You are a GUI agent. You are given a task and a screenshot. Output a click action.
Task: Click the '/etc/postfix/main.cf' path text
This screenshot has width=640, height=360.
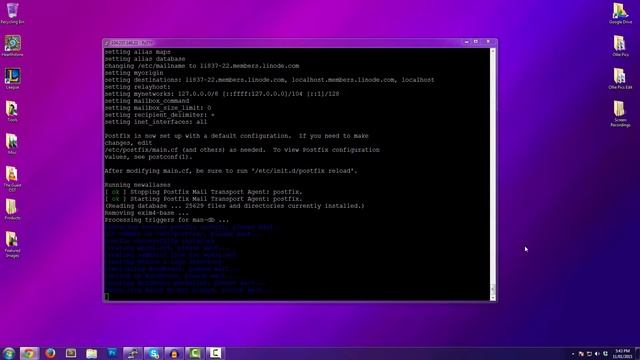(141, 150)
